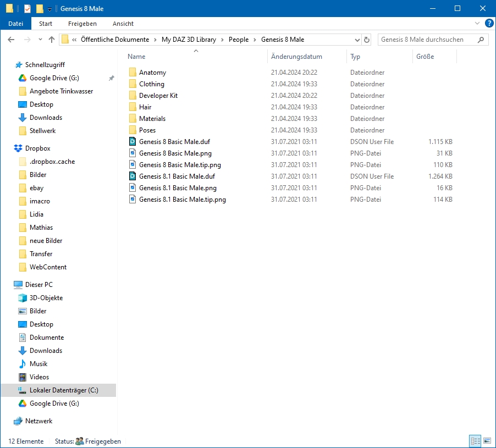Open Dropbox in navigation pane
This screenshot has width=496, height=448.
click(x=37, y=148)
